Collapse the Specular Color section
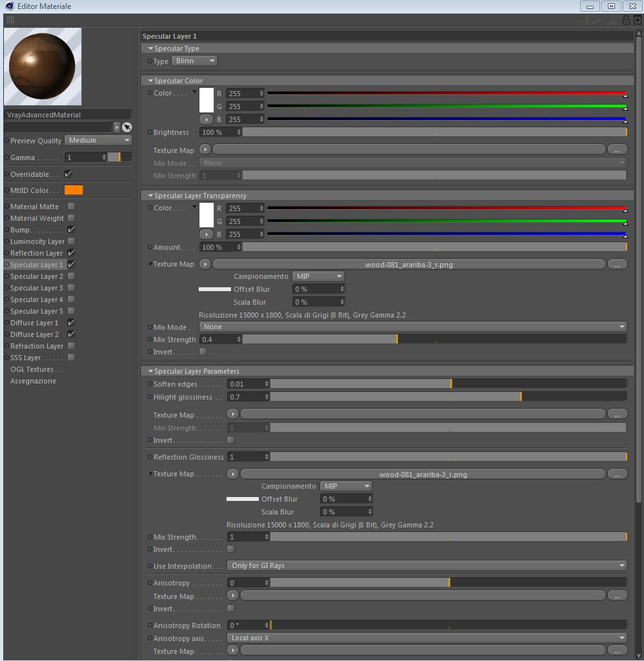The image size is (644, 661). tap(150, 81)
